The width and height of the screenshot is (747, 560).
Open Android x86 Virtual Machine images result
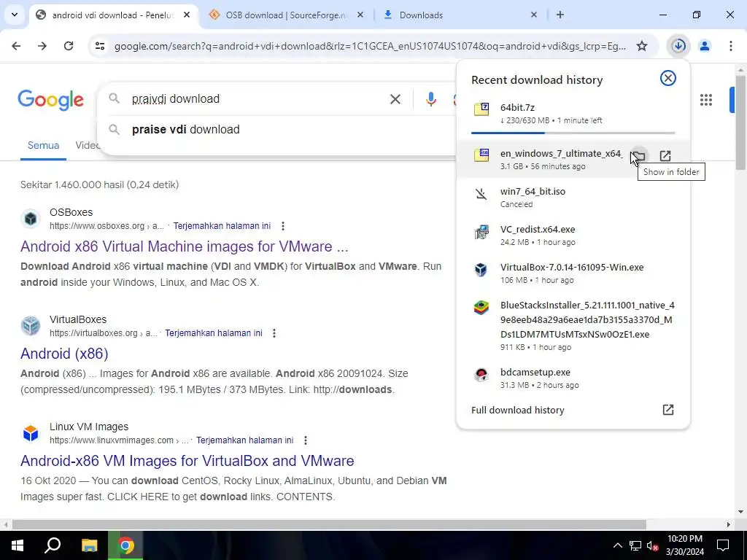(x=185, y=246)
